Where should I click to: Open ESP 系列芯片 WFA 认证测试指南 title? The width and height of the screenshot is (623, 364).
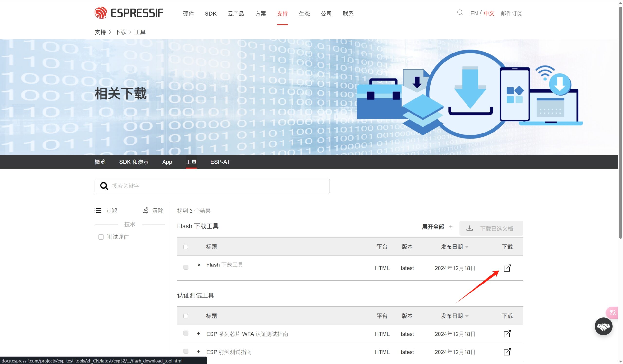247,334
